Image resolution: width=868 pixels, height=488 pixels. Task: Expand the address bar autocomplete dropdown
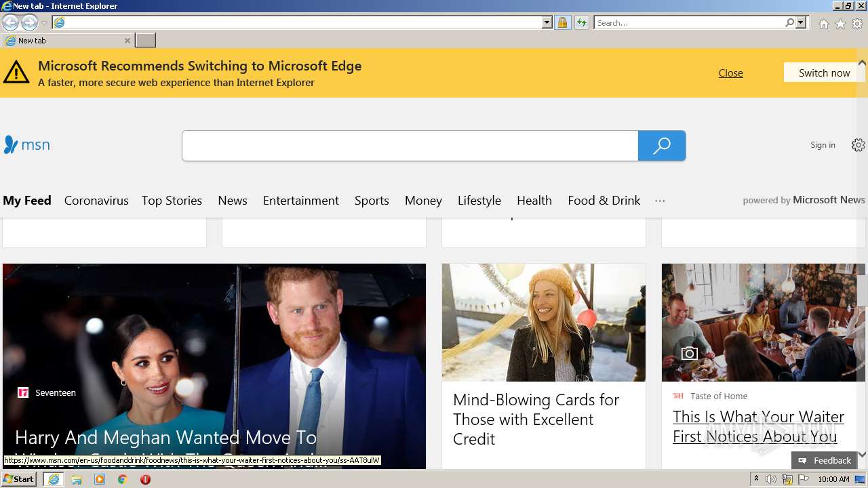(547, 22)
